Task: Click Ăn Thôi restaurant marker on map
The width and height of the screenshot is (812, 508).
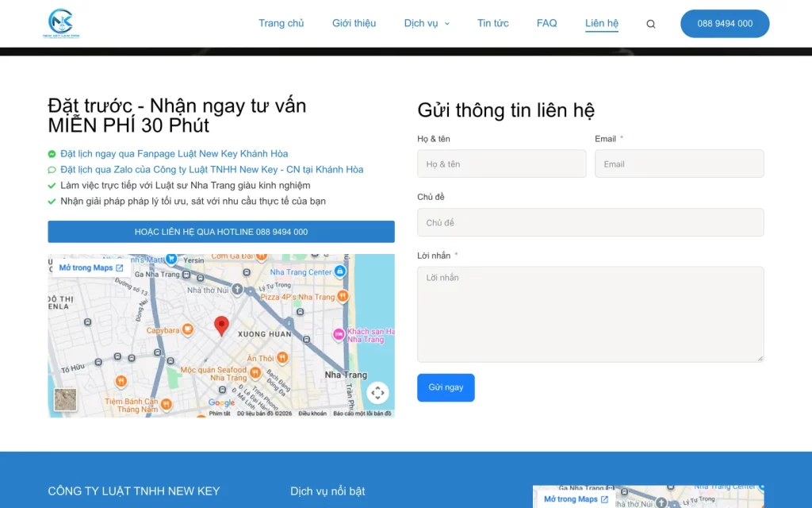Action: 282,356
